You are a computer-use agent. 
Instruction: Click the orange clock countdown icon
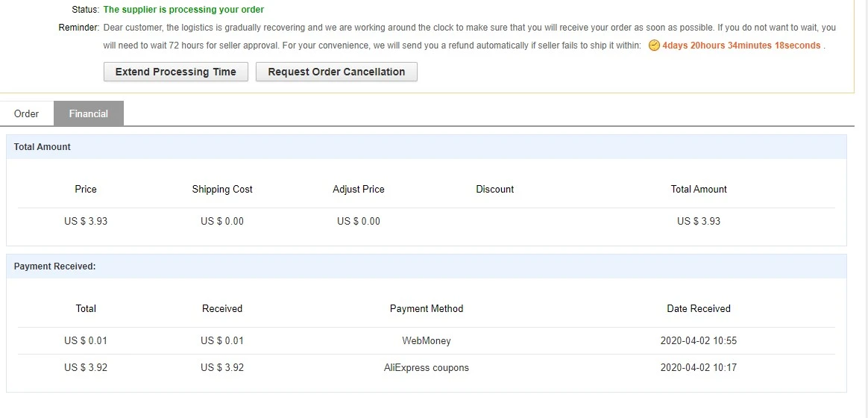click(x=654, y=46)
